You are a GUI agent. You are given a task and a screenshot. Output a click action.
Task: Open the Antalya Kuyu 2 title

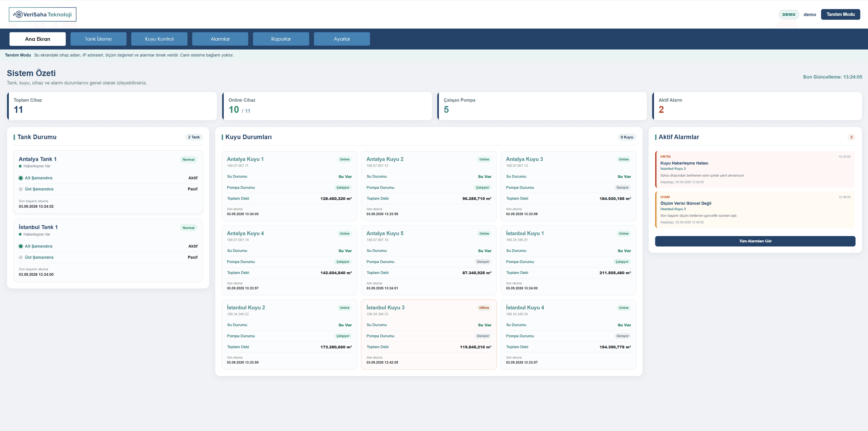coord(385,159)
